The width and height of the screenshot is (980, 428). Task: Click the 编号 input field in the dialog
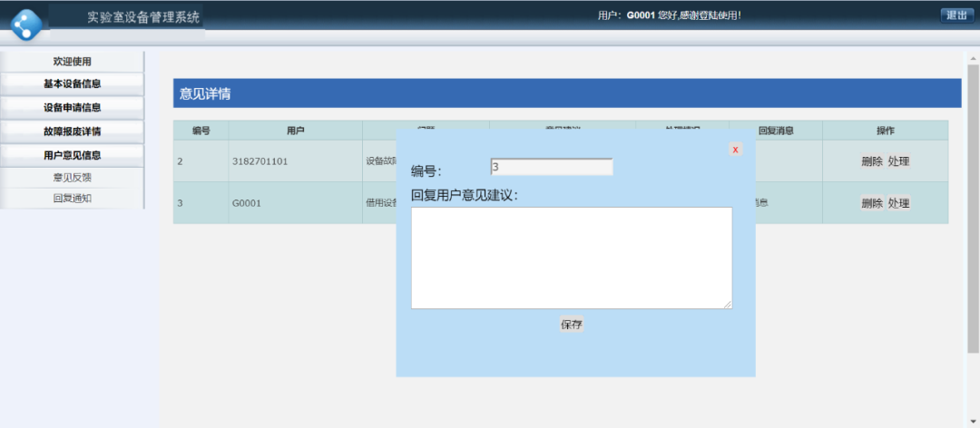tap(552, 167)
